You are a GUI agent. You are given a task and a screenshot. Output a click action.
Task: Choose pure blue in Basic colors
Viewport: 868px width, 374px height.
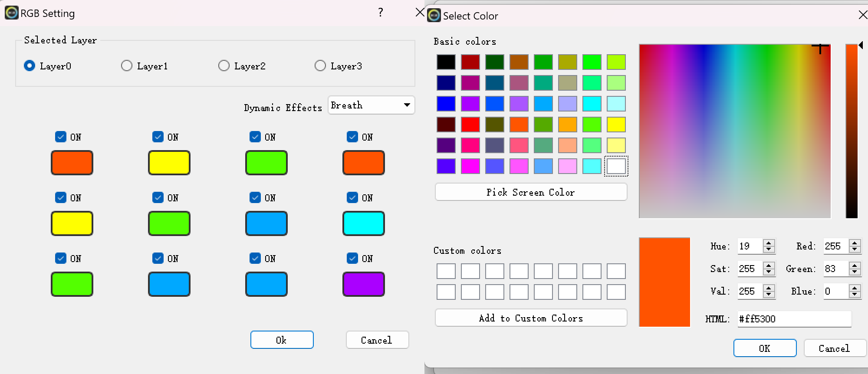click(x=446, y=104)
